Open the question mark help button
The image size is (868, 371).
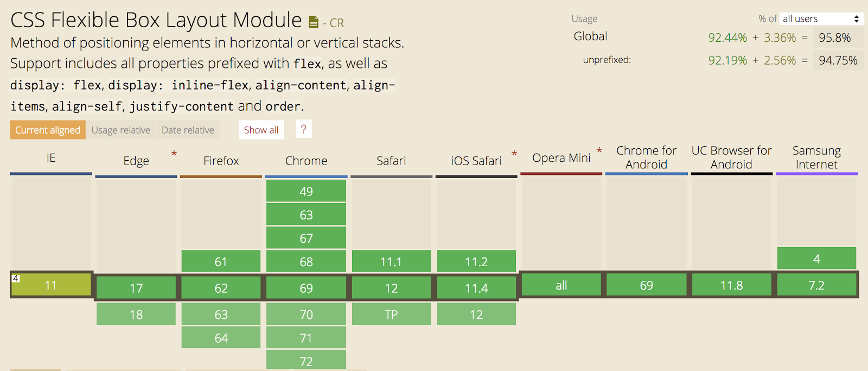[303, 129]
